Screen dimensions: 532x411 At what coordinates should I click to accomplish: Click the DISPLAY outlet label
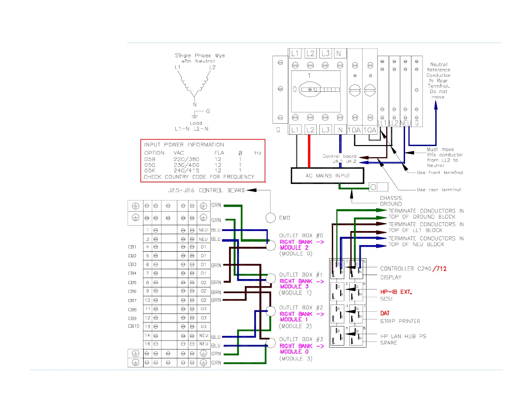point(391,277)
